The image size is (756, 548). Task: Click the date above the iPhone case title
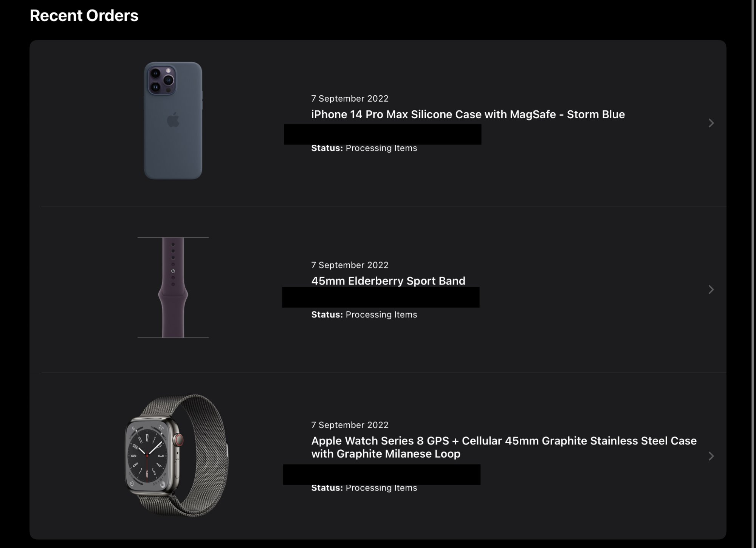pyautogui.click(x=350, y=99)
